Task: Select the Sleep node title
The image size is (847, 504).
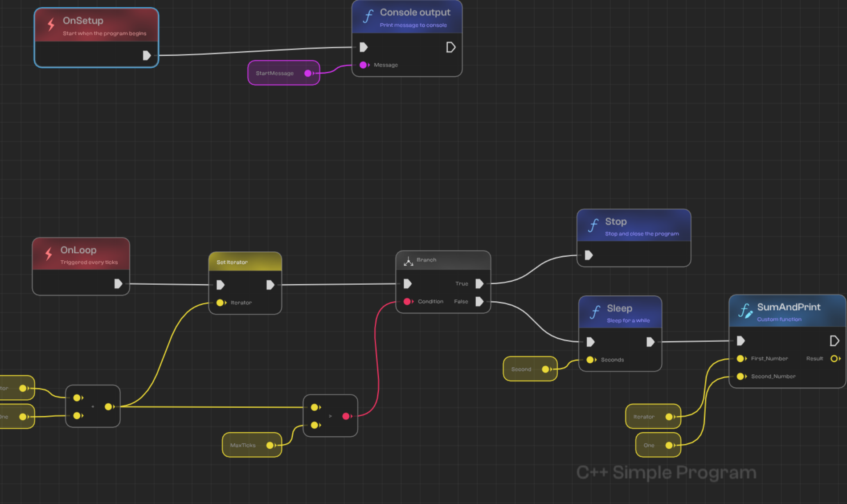Action: tap(619, 308)
